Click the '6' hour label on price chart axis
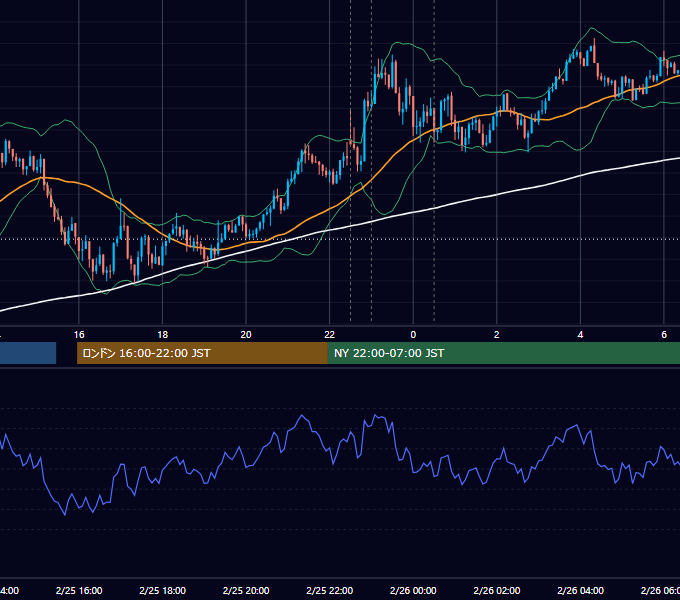This screenshot has width=680, height=600. (664, 334)
